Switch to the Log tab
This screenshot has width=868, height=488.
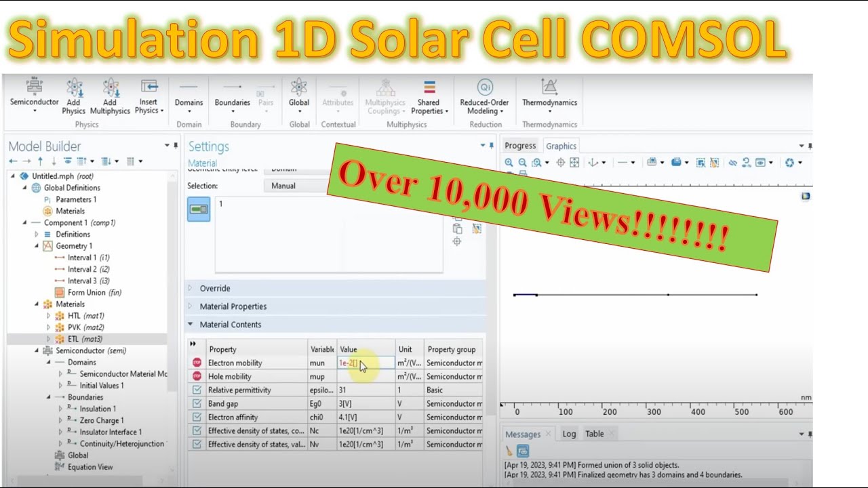pyautogui.click(x=569, y=434)
